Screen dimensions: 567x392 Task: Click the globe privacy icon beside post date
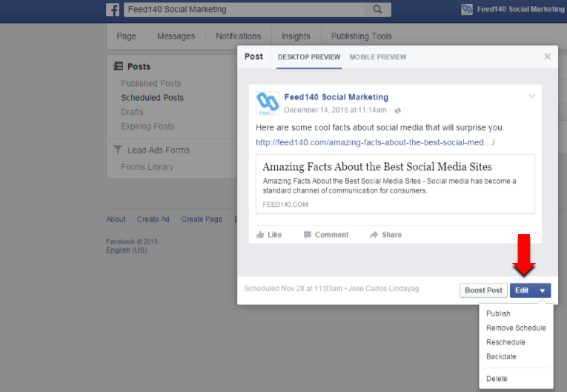coord(398,110)
